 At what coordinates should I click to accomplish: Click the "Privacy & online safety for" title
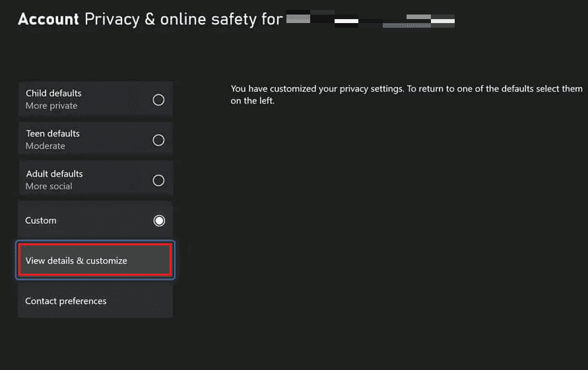(183, 19)
